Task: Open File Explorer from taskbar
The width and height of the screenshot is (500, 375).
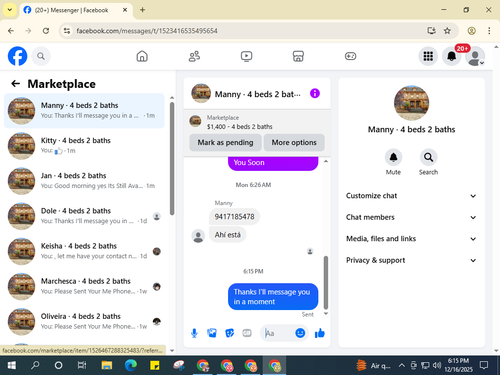Action: (x=107, y=365)
